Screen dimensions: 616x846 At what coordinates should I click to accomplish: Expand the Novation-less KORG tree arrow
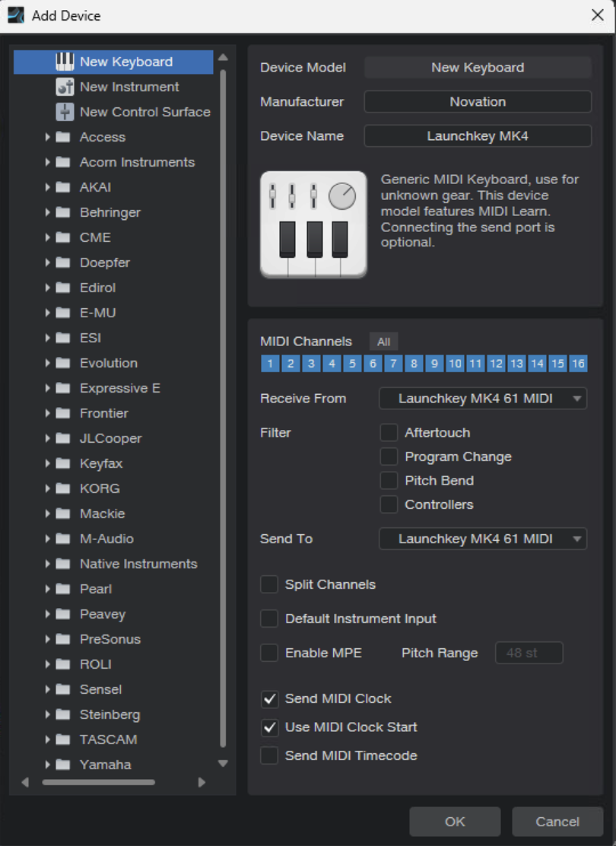pos(48,488)
